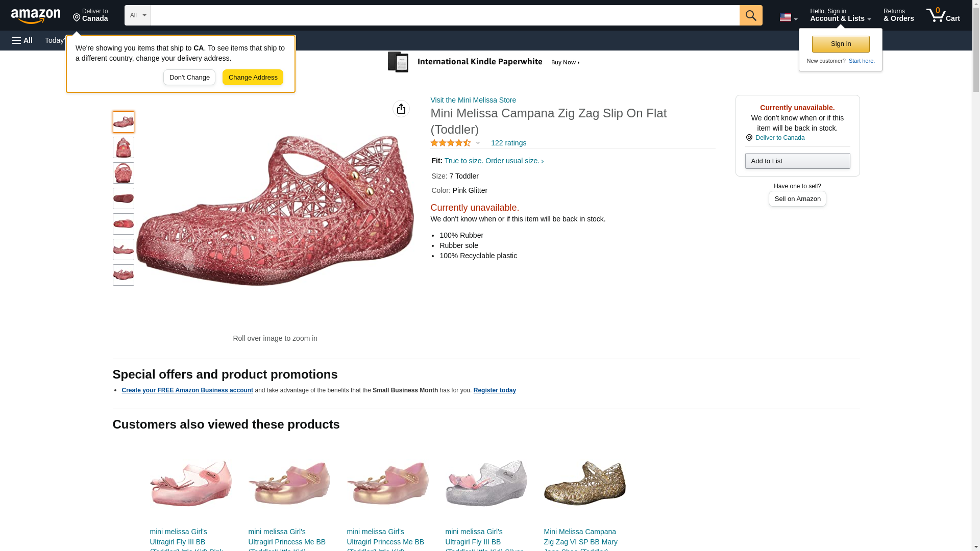Click the share icon on product image
Screen dimensions: 980x551
point(401,109)
